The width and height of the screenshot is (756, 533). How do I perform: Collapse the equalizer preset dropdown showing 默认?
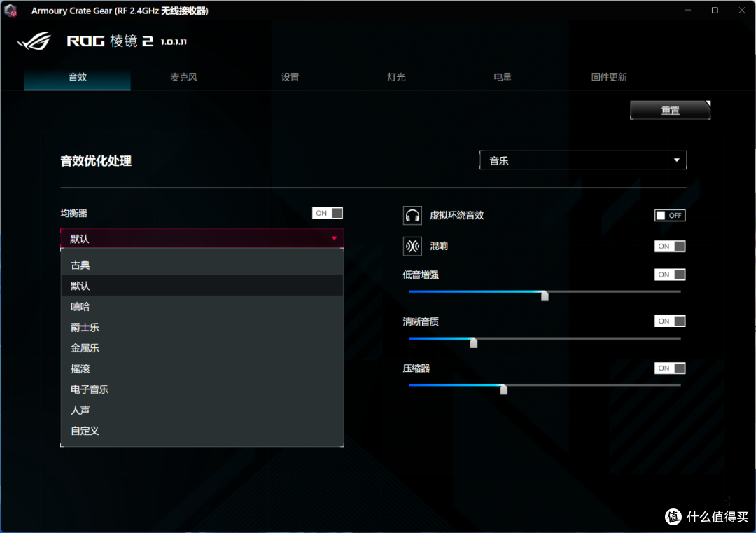[202, 238]
